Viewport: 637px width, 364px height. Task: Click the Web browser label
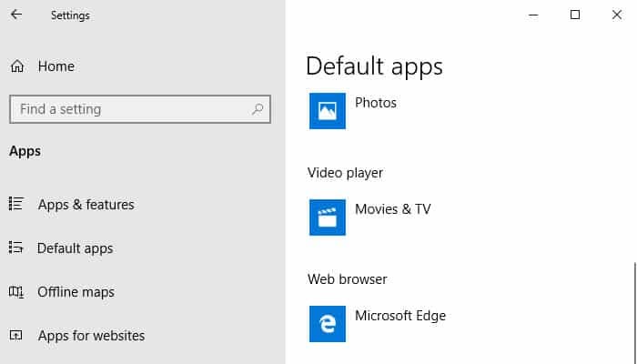348,279
